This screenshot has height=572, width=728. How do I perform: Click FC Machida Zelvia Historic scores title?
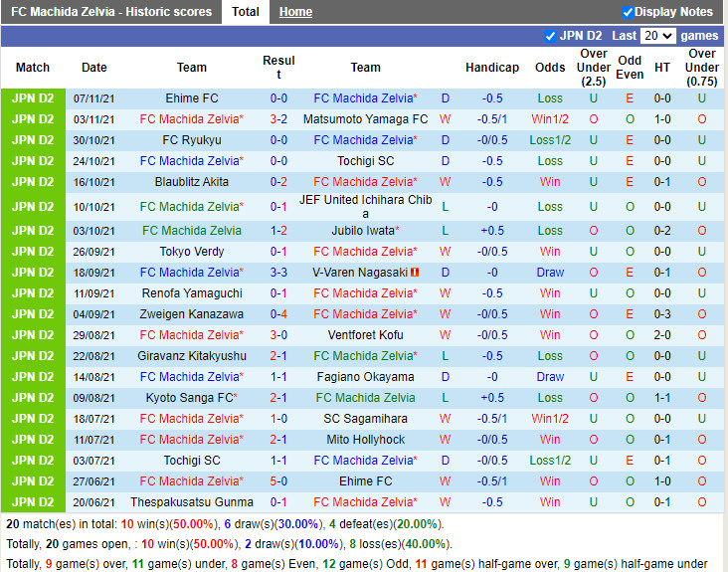tap(111, 12)
